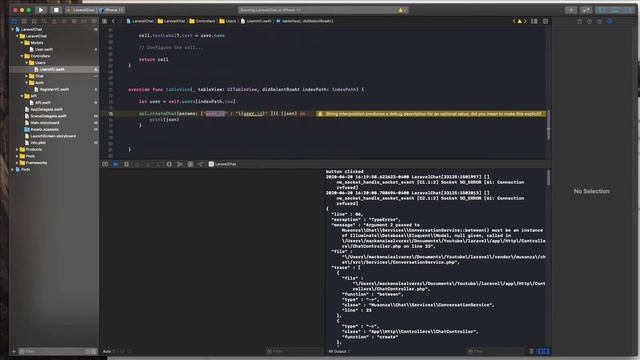The width and height of the screenshot is (640, 360).
Task: Run the project with the Play button
Action: click(x=41, y=10)
